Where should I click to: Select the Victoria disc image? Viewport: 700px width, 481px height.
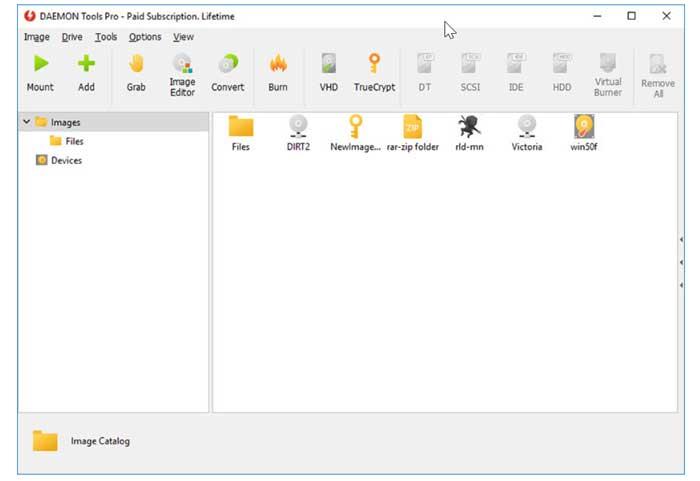(527, 133)
